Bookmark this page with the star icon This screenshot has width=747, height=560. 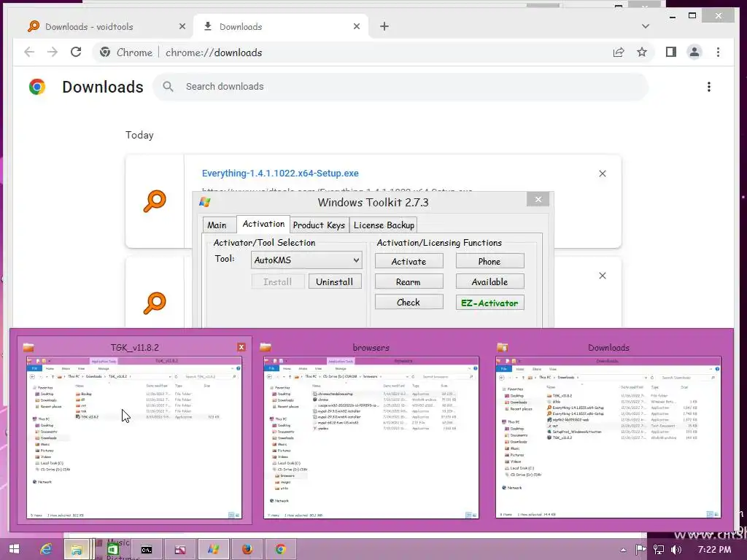[642, 52]
